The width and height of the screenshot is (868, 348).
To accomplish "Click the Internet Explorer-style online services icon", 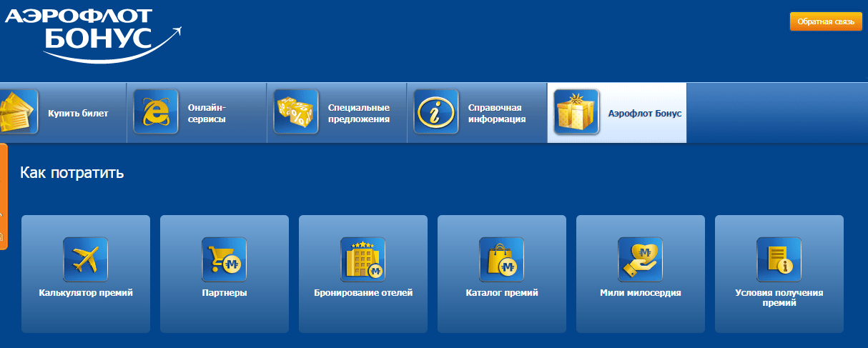I will pyautogui.click(x=156, y=112).
